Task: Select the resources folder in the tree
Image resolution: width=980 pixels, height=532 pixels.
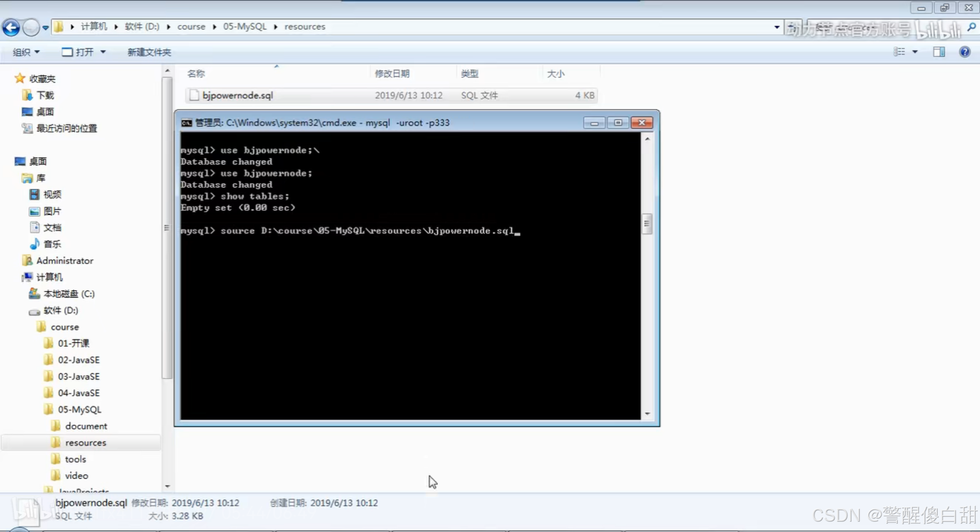Action: pos(85,443)
